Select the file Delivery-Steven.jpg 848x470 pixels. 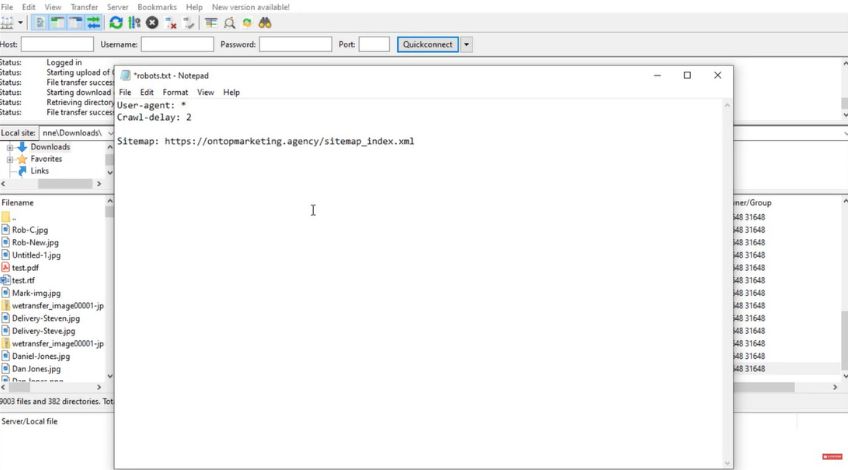(x=46, y=319)
